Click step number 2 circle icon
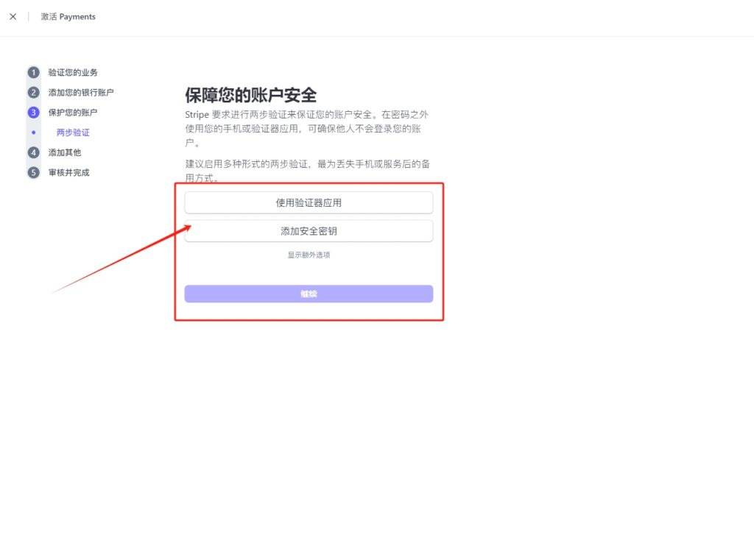This screenshot has width=754, height=560. click(33, 92)
